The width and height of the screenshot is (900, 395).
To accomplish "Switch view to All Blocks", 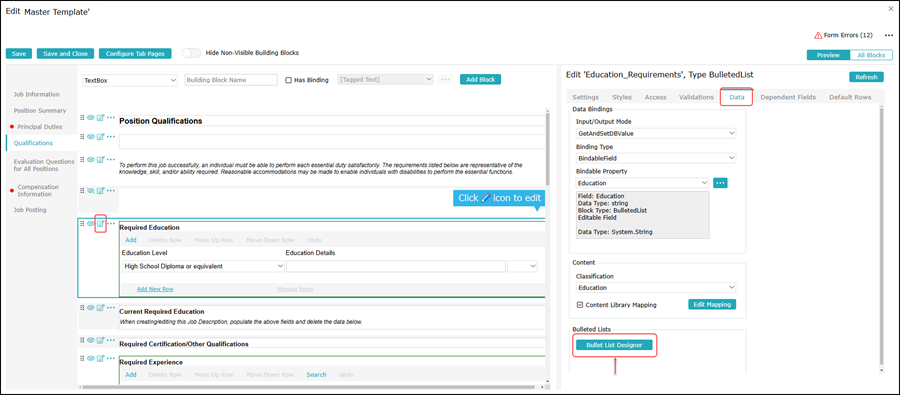I will [x=871, y=55].
